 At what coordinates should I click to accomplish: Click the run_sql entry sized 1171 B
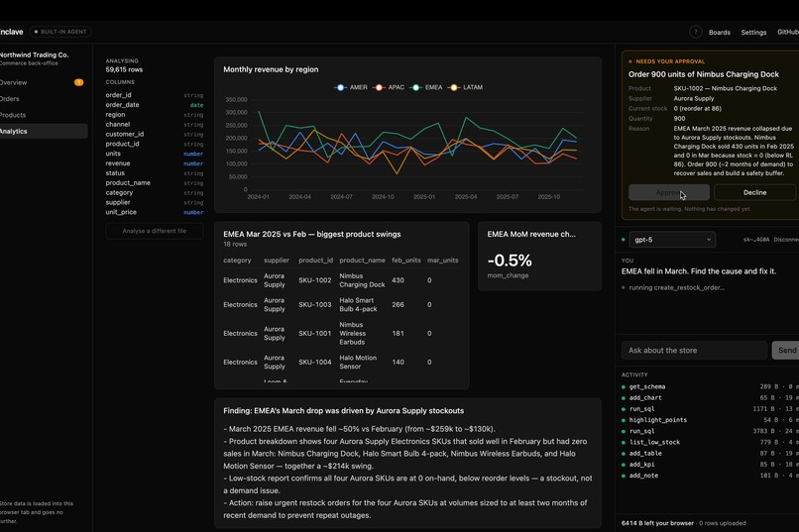tap(710, 409)
